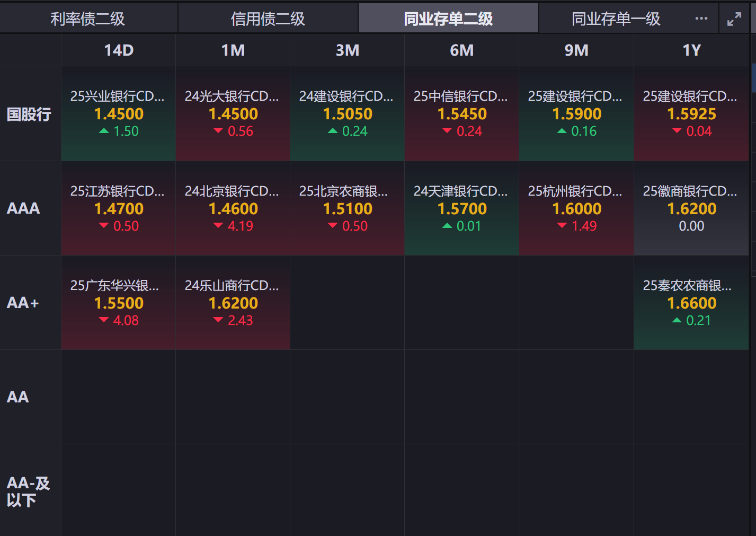Select the 同业存单二级 tab

pyautogui.click(x=448, y=19)
